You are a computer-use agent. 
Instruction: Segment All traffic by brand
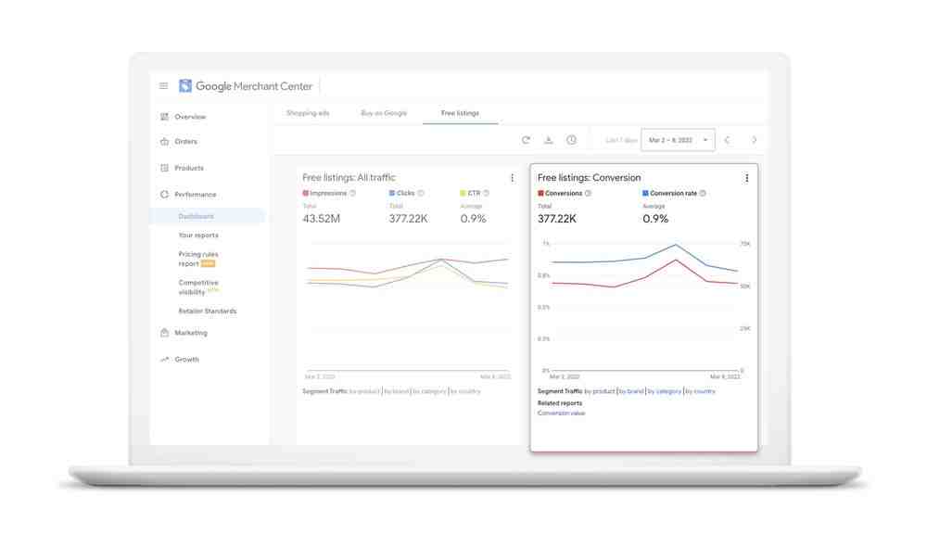point(397,391)
